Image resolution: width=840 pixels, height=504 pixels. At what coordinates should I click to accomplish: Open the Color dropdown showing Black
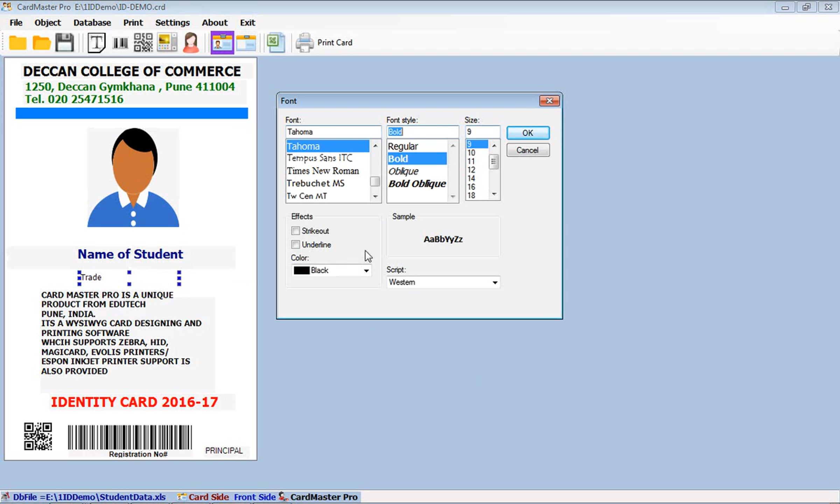point(331,270)
